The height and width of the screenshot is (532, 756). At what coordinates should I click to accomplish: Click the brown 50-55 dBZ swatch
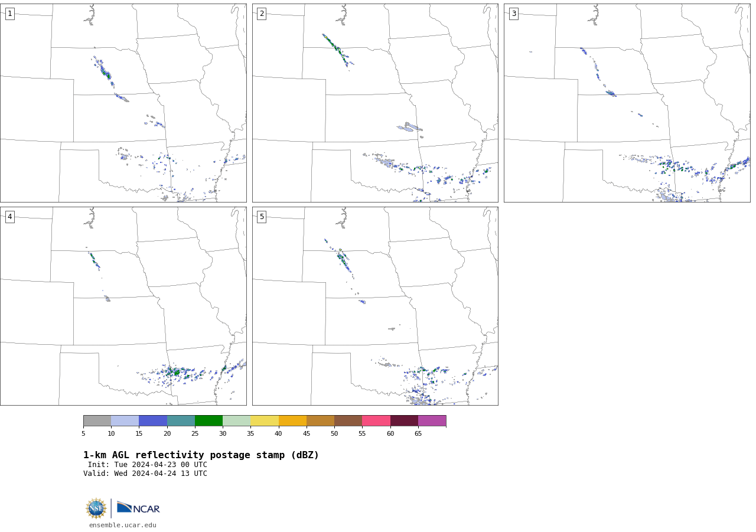[348, 420]
